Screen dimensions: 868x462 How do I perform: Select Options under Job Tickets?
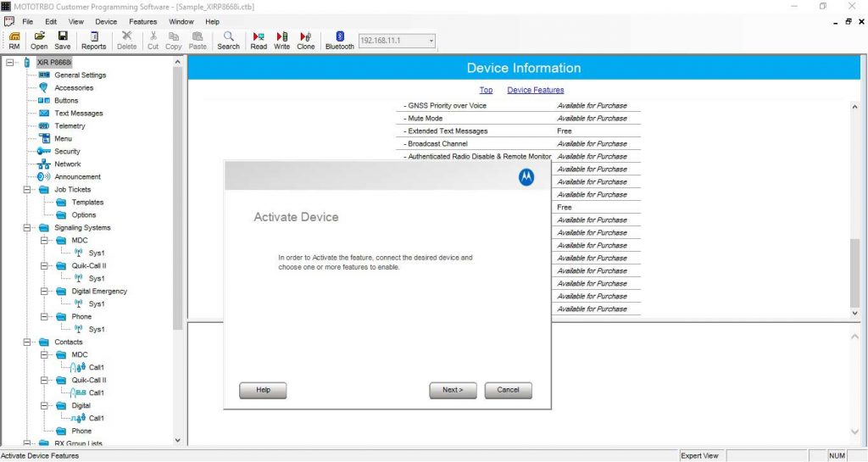pos(84,215)
